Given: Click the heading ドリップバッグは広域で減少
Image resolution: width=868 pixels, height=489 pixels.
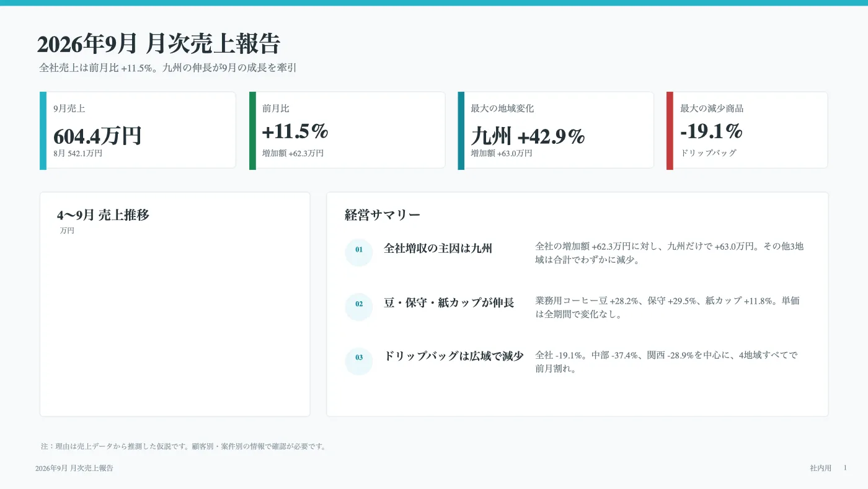Looking at the screenshot, I should (x=454, y=356).
